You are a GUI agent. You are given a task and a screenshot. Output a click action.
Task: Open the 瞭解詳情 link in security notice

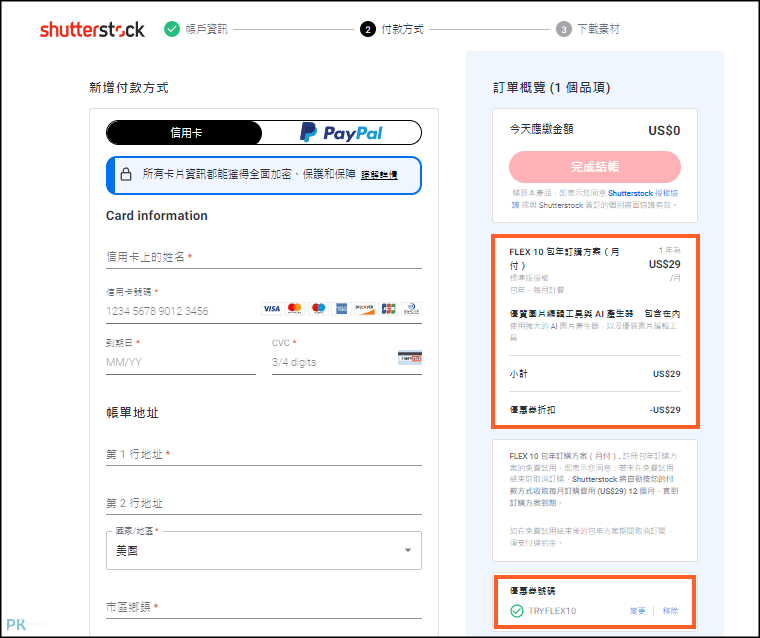379,175
